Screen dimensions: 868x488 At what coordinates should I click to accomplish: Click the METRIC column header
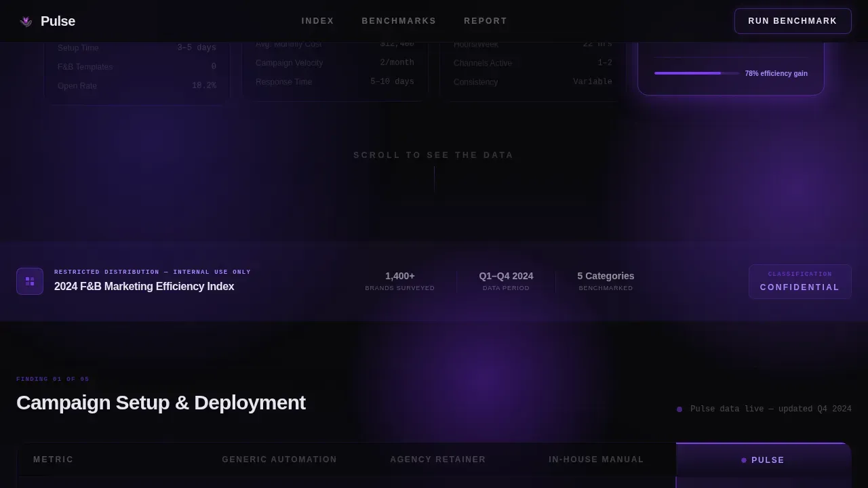pos(54,460)
